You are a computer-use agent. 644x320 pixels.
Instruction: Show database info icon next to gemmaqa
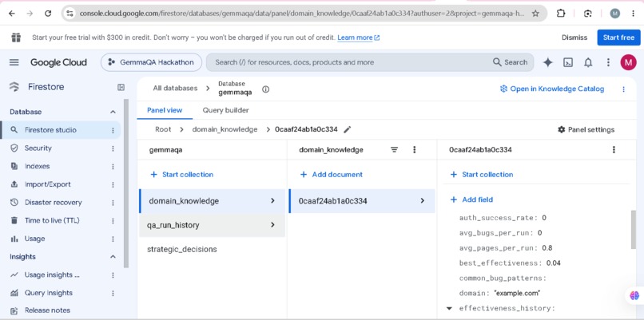pos(266,89)
